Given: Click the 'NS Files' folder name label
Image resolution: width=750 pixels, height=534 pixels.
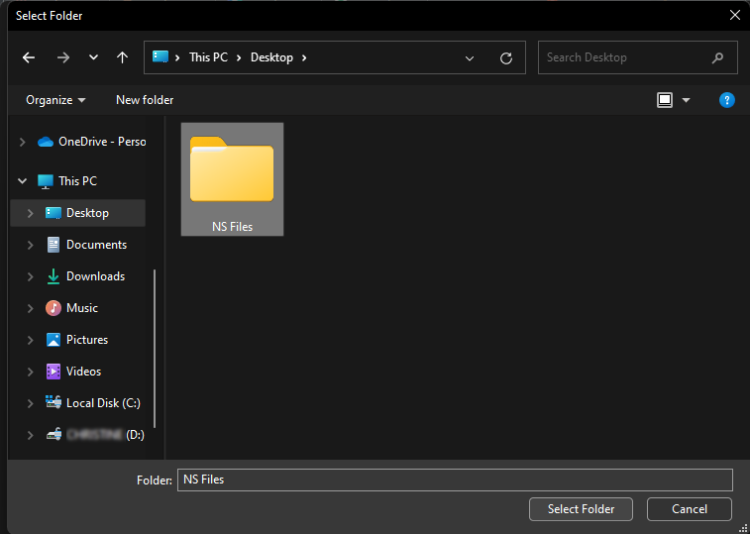Looking at the screenshot, I should tap(232, 227).
